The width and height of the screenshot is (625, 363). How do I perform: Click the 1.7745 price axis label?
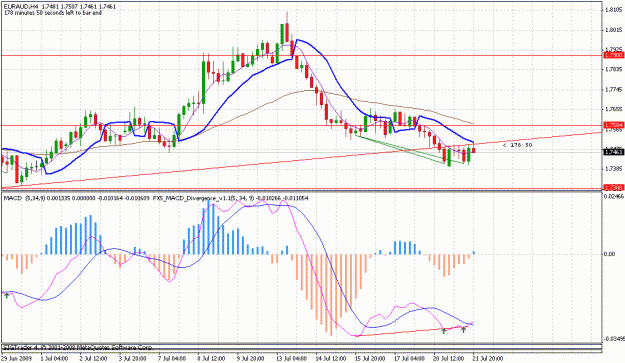click(614, 89)
